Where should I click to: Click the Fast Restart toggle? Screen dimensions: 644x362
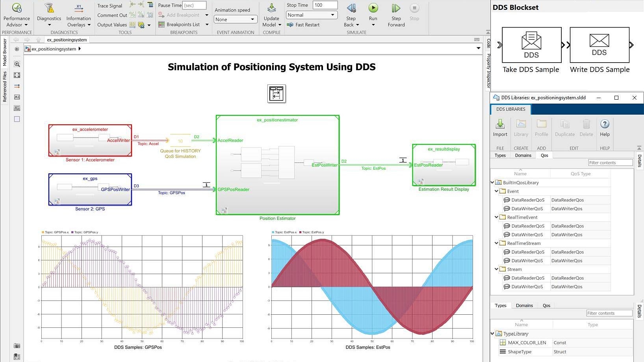coord(303,25)
